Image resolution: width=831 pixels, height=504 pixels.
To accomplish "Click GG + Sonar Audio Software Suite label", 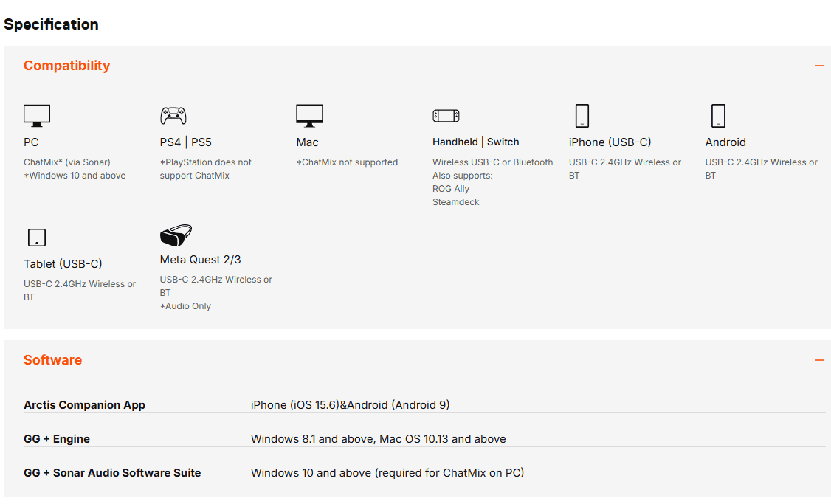I will [112, 473].
